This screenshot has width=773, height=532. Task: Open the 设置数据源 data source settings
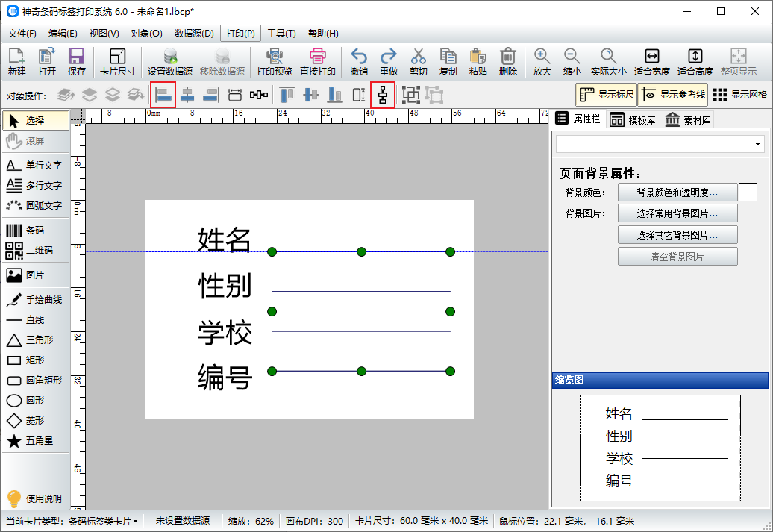tap(170, 62)
